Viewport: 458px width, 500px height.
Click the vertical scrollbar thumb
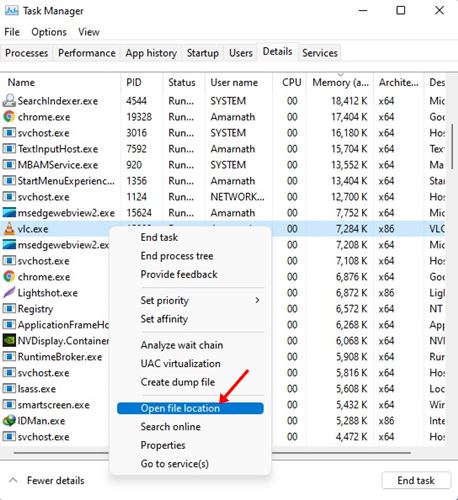tap(452, 147)
